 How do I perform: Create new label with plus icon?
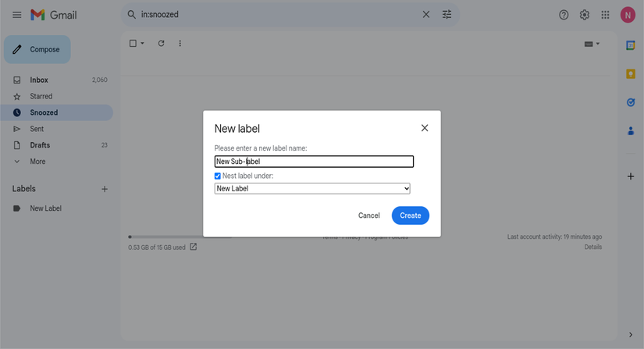coord(105,189)
